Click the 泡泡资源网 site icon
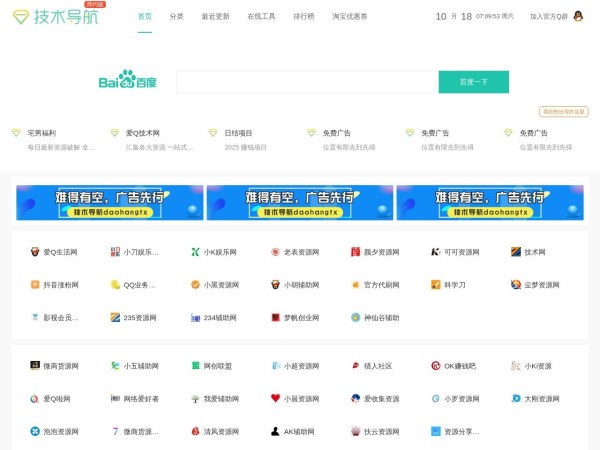600x450 pixels. pos(34,431)
